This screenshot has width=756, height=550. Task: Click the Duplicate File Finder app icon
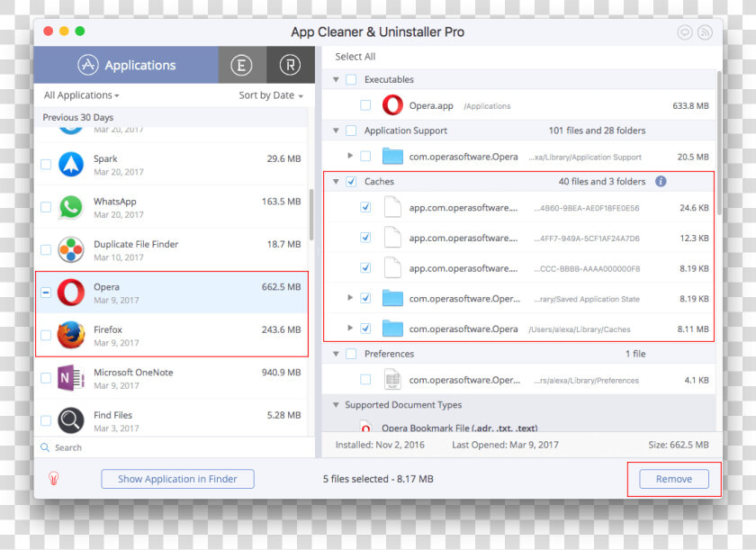[71, 249]
